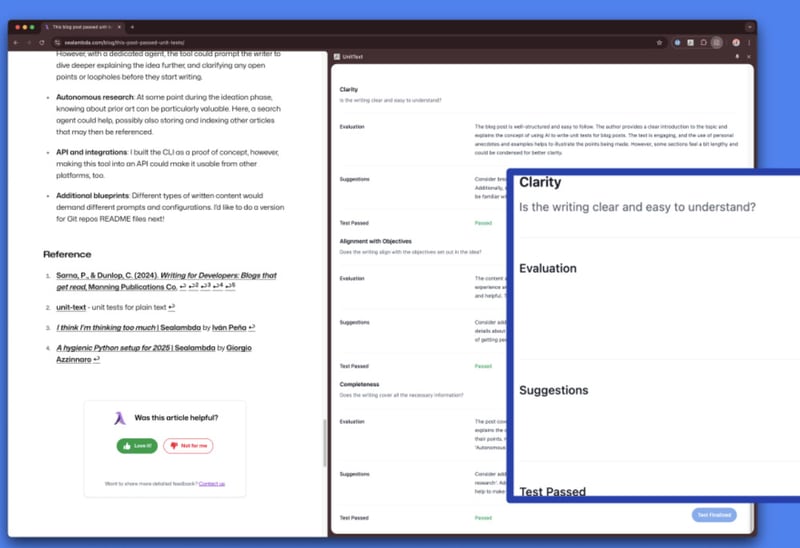Open the Chrome three-dot menu
The image size is (800, 548).
coord(749,43)
